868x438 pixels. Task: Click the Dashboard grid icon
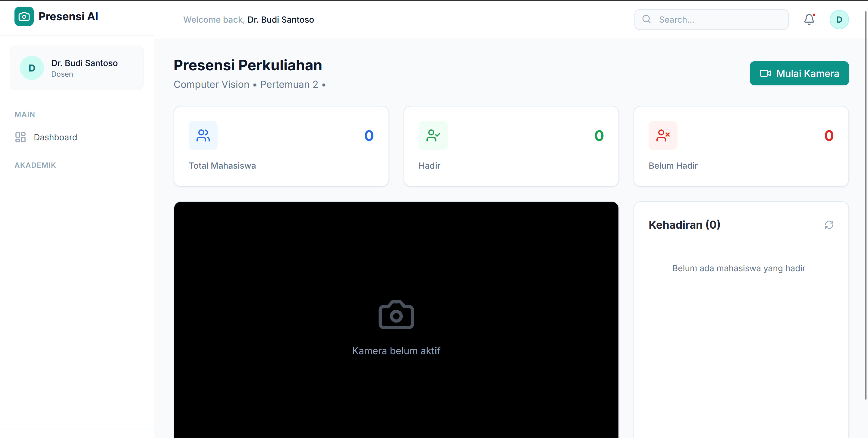pyautogui.click(x=20, y=137)
